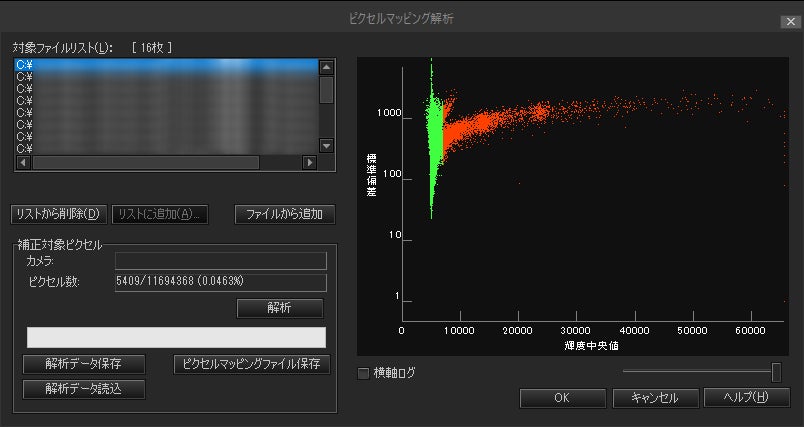Click the threshold slider handle
Image resolution: width=804 pixels, height=427 pixels.
[776, 373]
